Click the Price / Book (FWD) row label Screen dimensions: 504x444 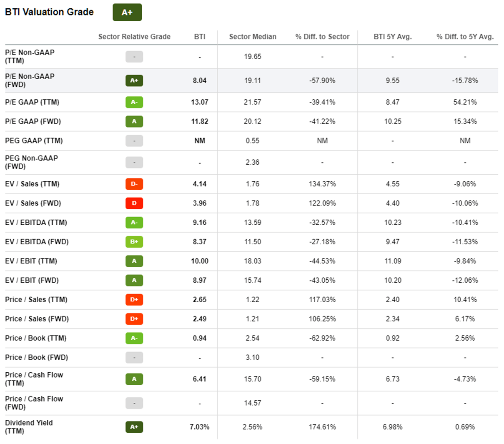pyautogui.click(x=37, y=357)
